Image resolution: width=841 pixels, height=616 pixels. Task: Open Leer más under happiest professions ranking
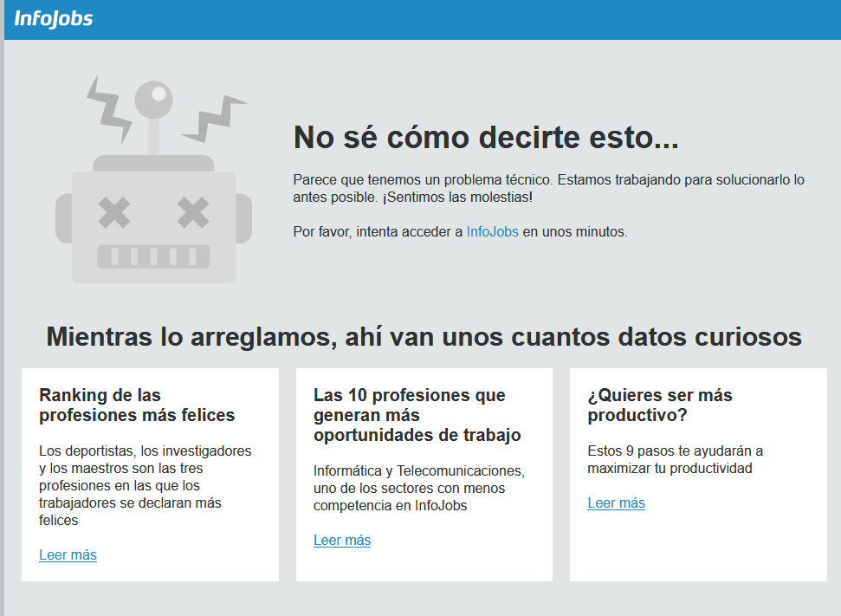pyautogui.click(x=68, y=554)
